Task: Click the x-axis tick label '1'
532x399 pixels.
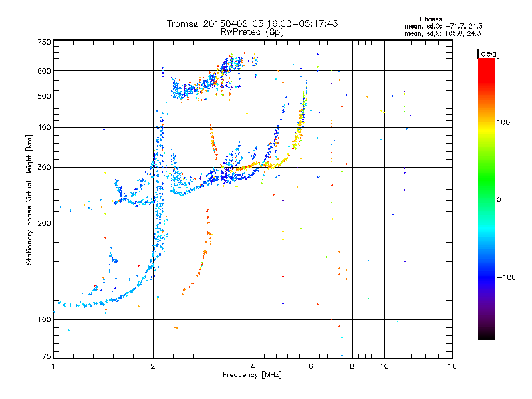Action: tap(53, 366)
